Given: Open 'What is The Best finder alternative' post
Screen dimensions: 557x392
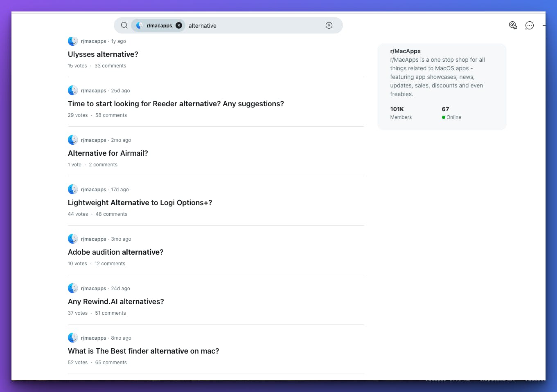Looking at the screenshot, I should [144, 351].
